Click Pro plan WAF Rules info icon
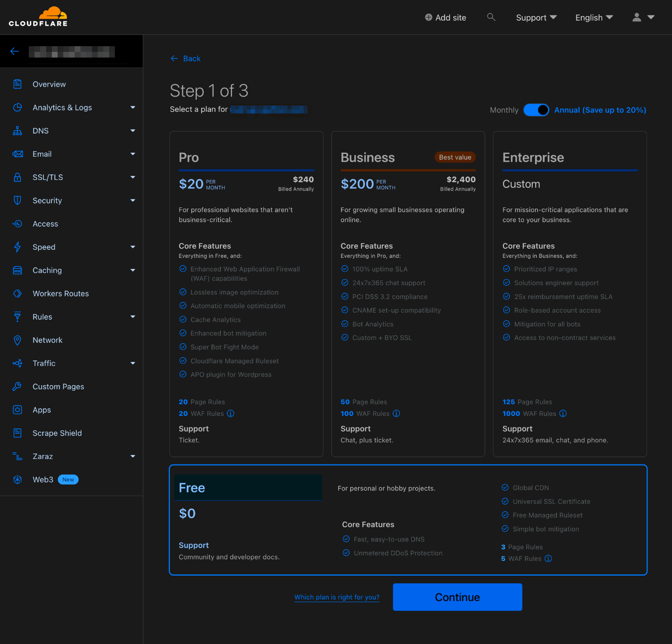 click(x=231, y=413)
